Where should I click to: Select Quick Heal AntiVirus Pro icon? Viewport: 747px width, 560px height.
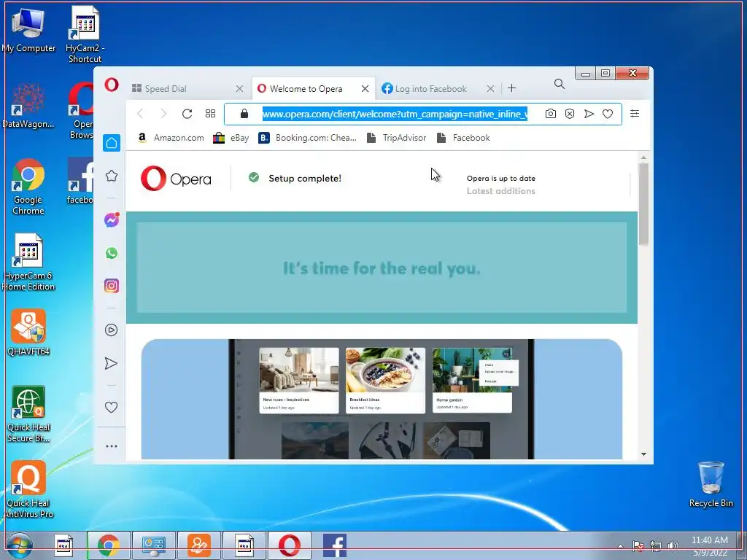[28, 489]
